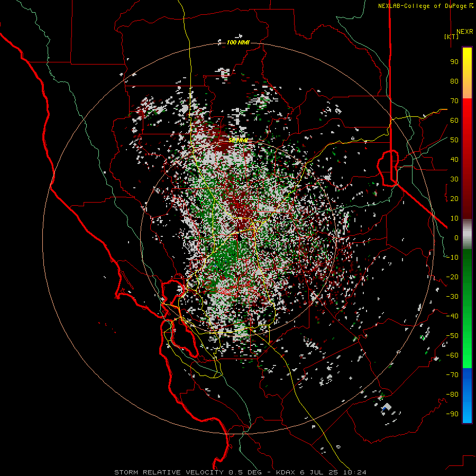Viewport: 476px width, 476px height.
Task: Click the positive 60 knot scale value
Action: pyautogui.click(x=454, y=120)
